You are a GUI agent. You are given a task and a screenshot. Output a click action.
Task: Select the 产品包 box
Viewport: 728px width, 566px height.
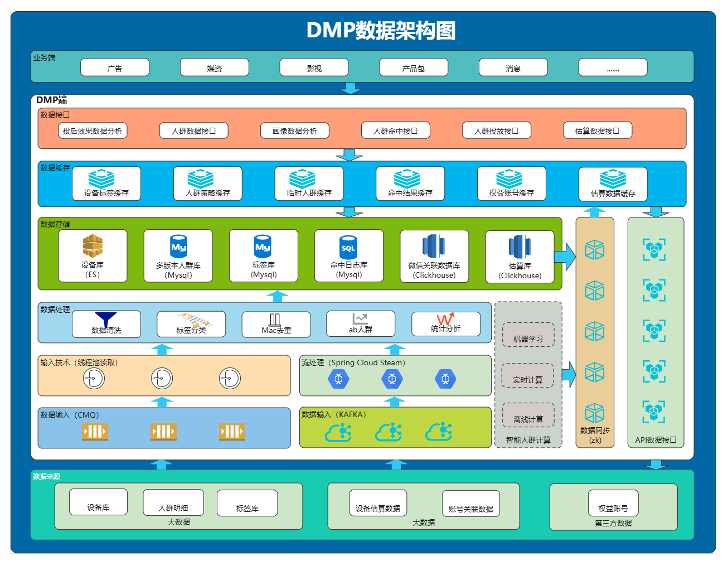pyautogui.click(x=414, y=67)
